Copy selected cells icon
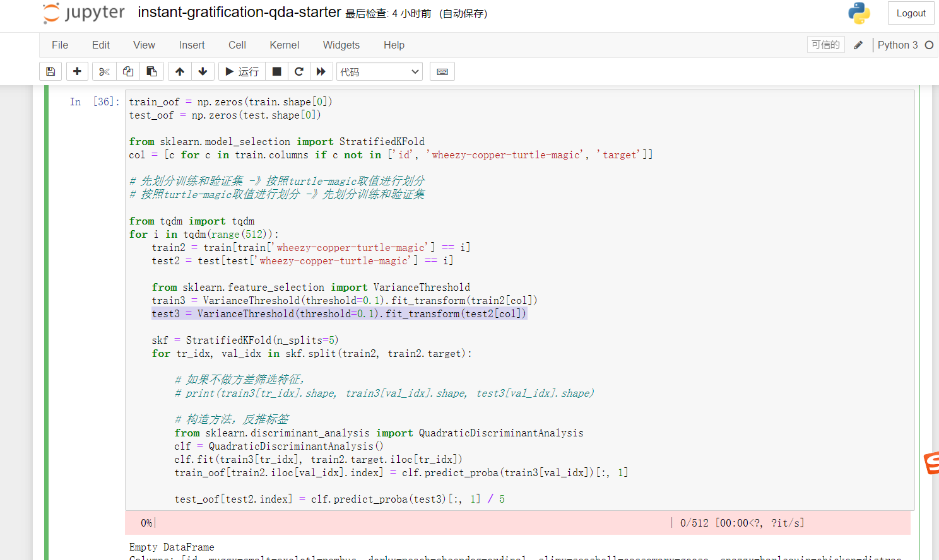 (128, 71)
